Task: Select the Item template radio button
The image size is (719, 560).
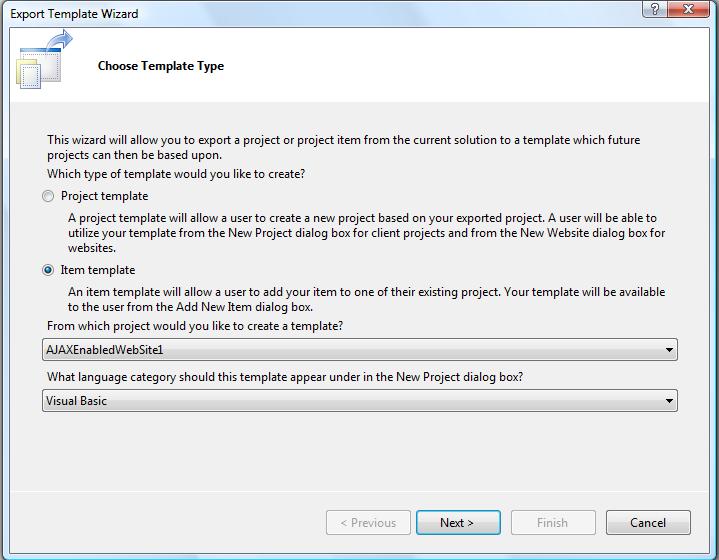Action: [x=48, y=270]
